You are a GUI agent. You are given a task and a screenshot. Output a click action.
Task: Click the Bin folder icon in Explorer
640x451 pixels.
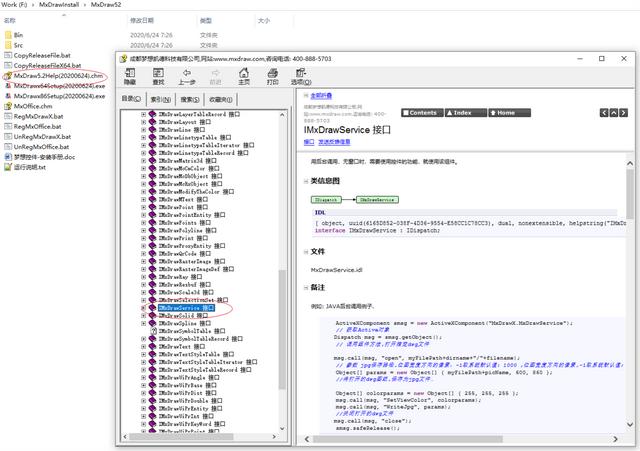point(8,35)
